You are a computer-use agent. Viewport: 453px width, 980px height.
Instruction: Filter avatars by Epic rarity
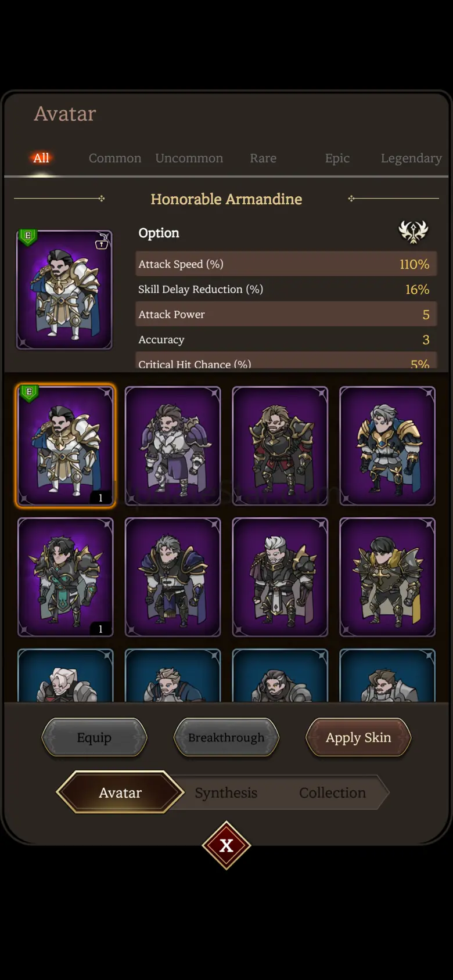point(337,158)
